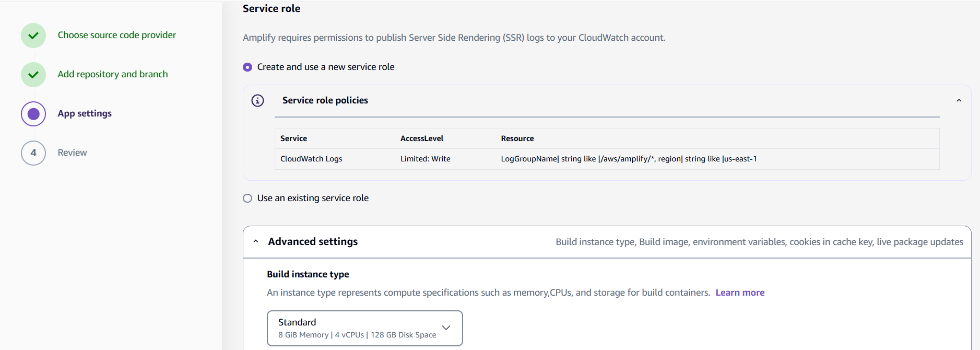Click the Build instance type heading
This screenshot has width=980, height=350.
(x=308, y=274)
